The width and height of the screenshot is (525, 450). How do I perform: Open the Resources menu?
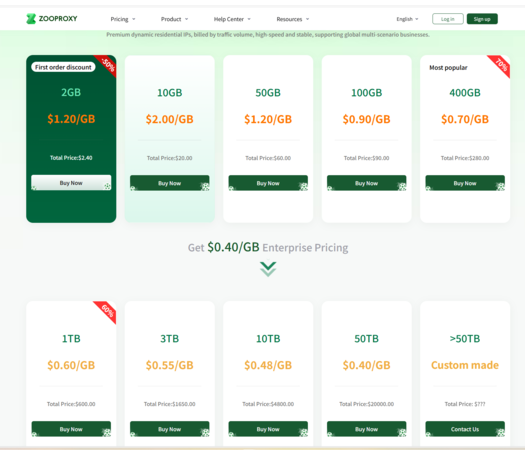tap(293, 19)
